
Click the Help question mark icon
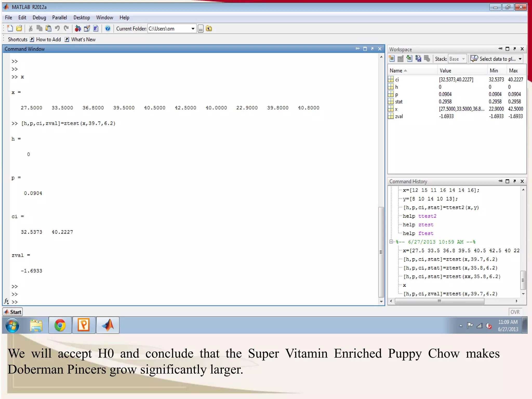(108, 29)
